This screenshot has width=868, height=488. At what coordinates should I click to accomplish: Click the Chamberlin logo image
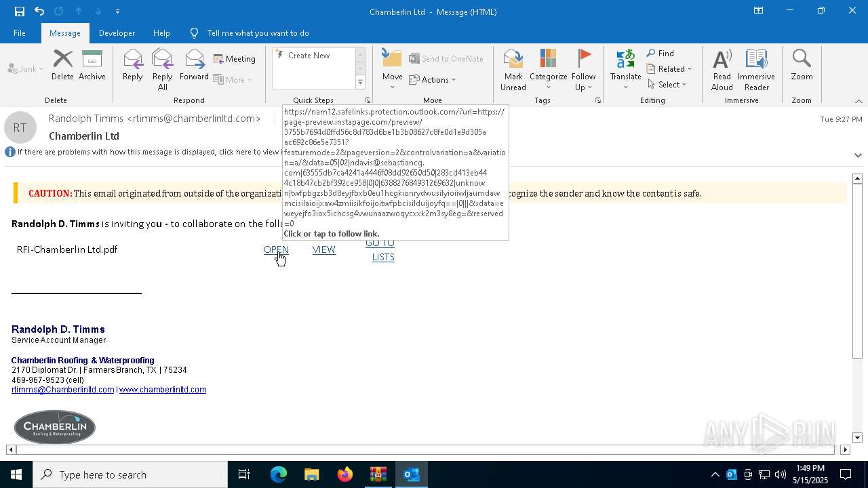pos(55,427)
